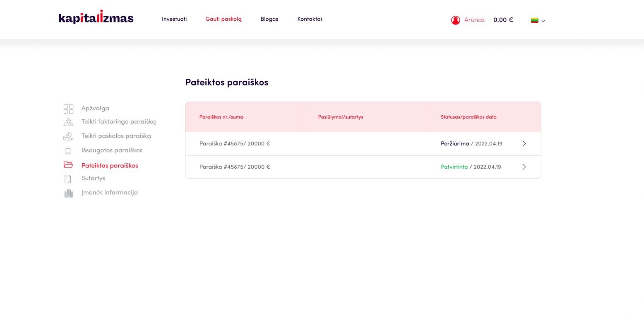The height and width of the screenshot is (320, 644).
Task: Click the company building icon
Action: tap(68, 193)
